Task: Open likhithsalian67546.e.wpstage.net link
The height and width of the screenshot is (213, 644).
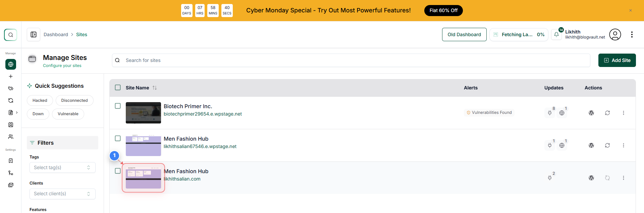Action: click(200, 146)
